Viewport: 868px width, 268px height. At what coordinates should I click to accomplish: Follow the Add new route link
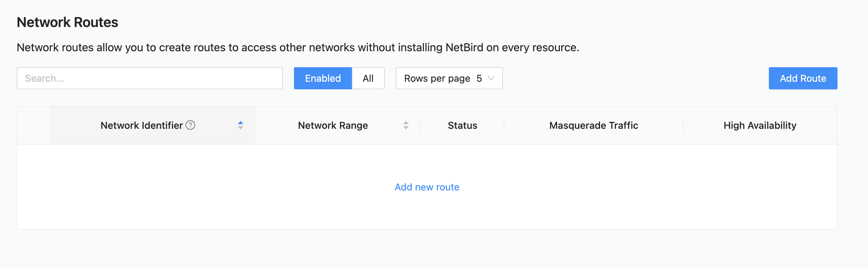click(x=427, y=187)
